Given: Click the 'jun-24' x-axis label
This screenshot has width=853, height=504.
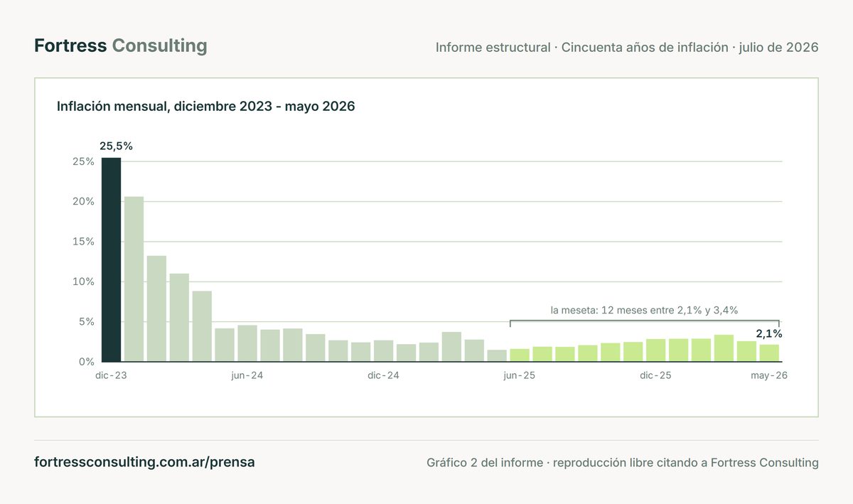Looking at the screenshot, I should click(247, 375).
